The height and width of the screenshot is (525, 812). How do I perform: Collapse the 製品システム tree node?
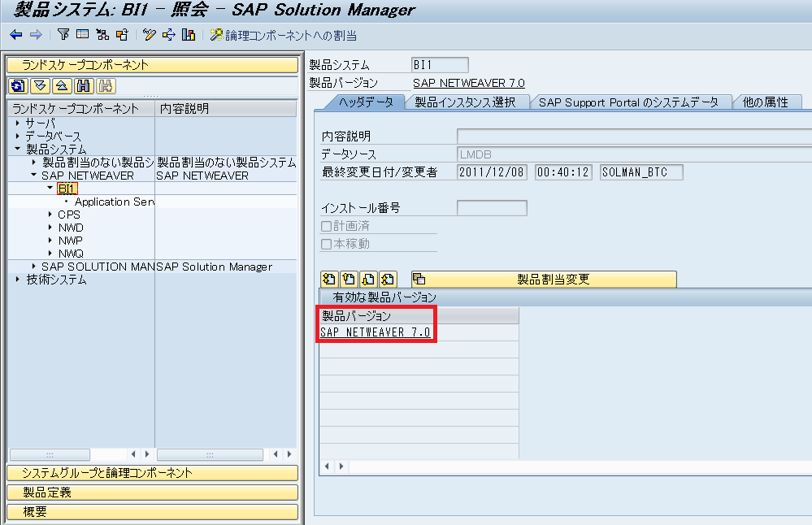(18, 149)
